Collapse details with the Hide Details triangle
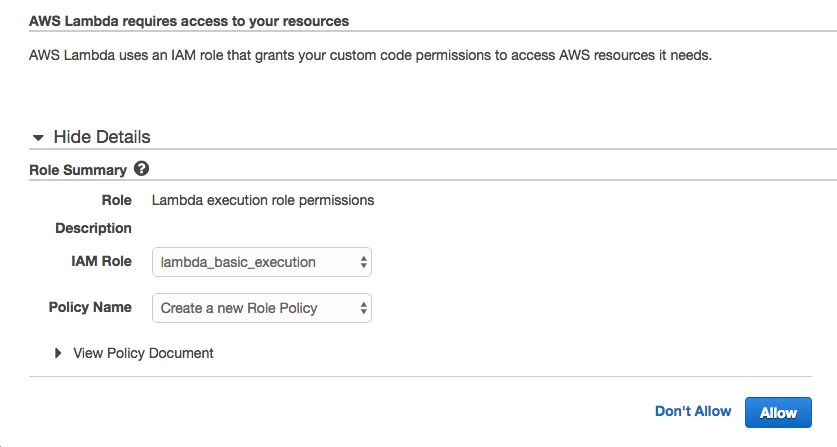 [x=38, y=138]
